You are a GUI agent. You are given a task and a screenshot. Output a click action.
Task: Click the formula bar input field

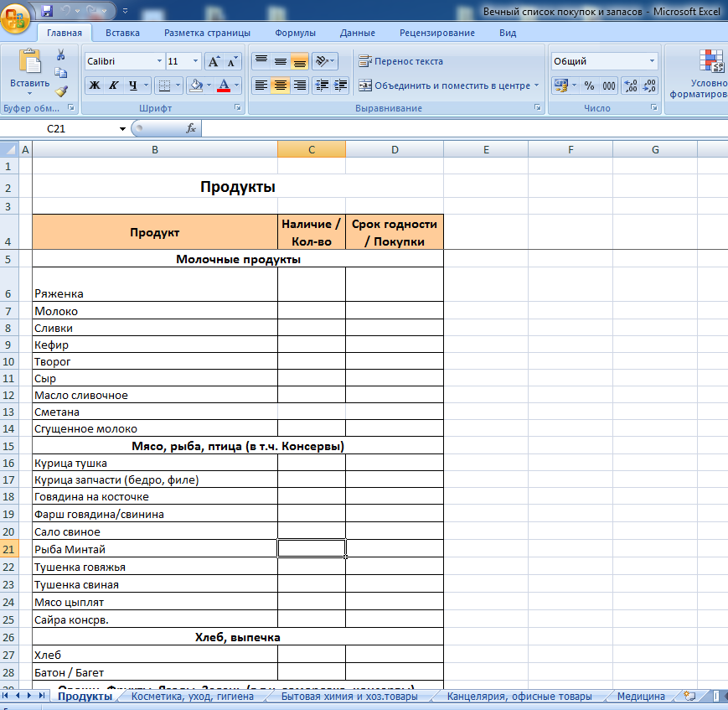(x=465, y=129)
